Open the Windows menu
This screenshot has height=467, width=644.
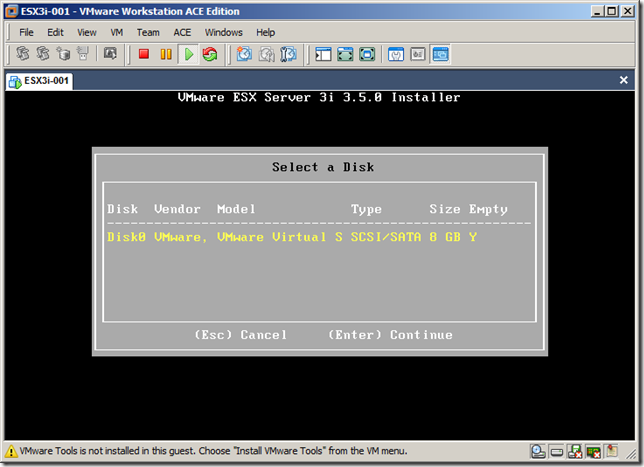click(224, 32)
